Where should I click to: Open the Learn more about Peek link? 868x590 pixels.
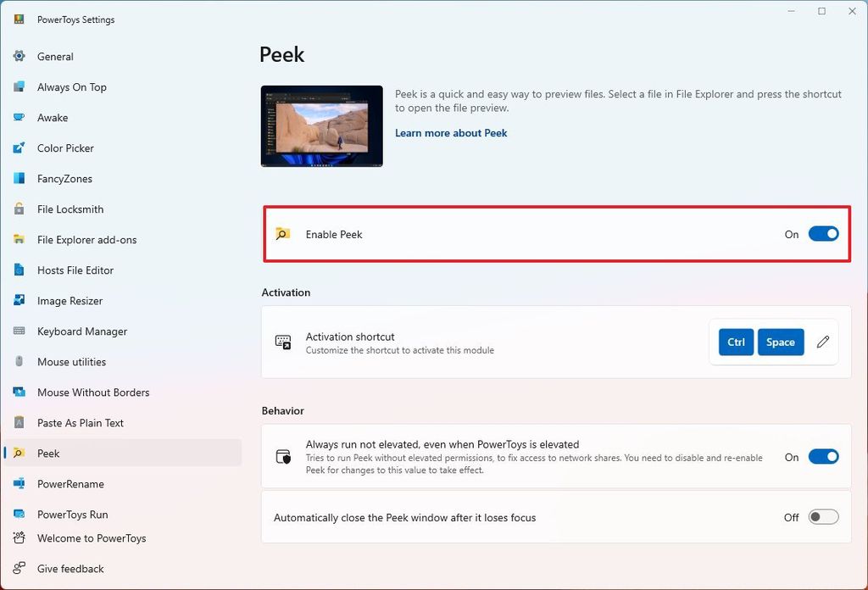pos(451,133)
